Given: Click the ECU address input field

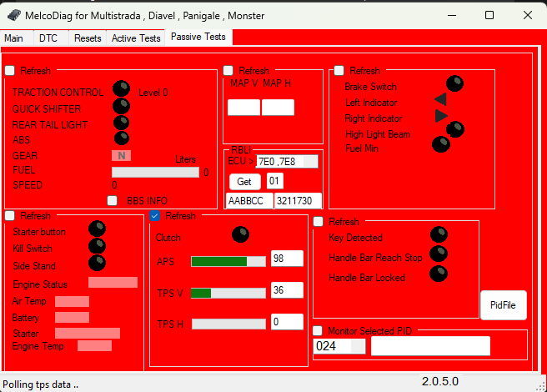Looking at the screenshot, I should coord(289,161).
